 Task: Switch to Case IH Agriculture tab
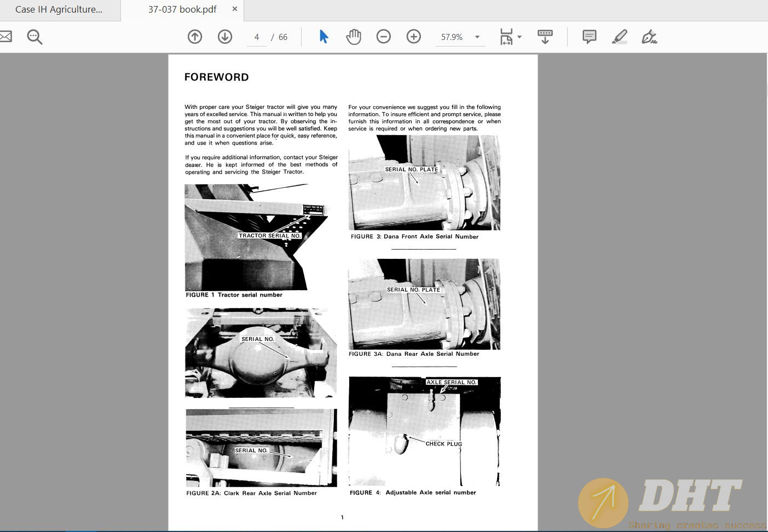(x=59, y=9)
